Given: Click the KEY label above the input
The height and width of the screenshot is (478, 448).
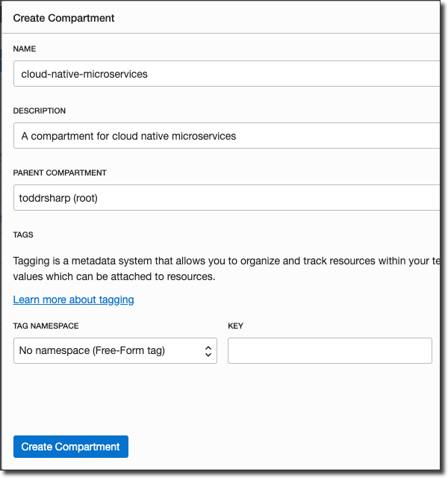Looking at the screenshot, I should pos(235,326).
